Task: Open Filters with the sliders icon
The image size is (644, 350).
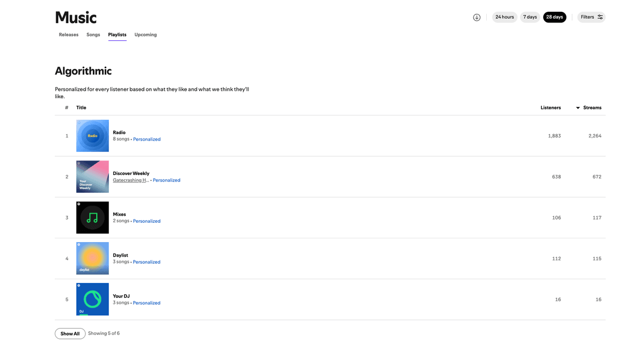Action: (x=591, y=17)
